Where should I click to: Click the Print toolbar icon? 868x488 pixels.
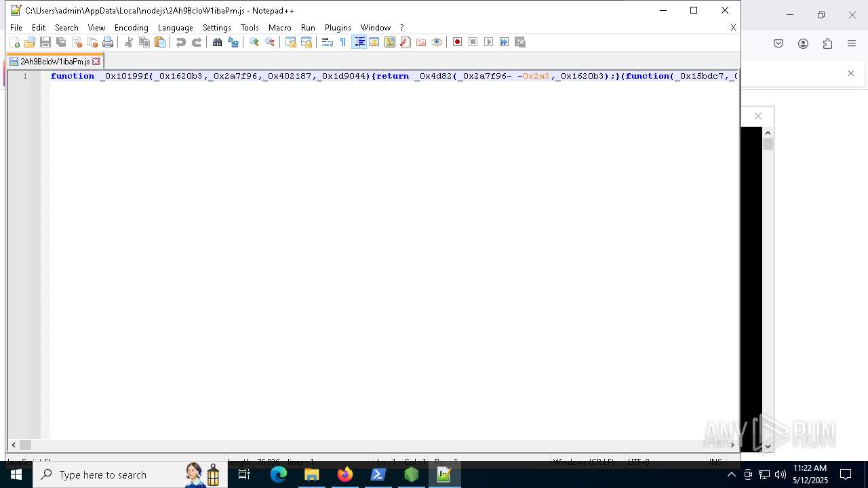coord(108,42)
